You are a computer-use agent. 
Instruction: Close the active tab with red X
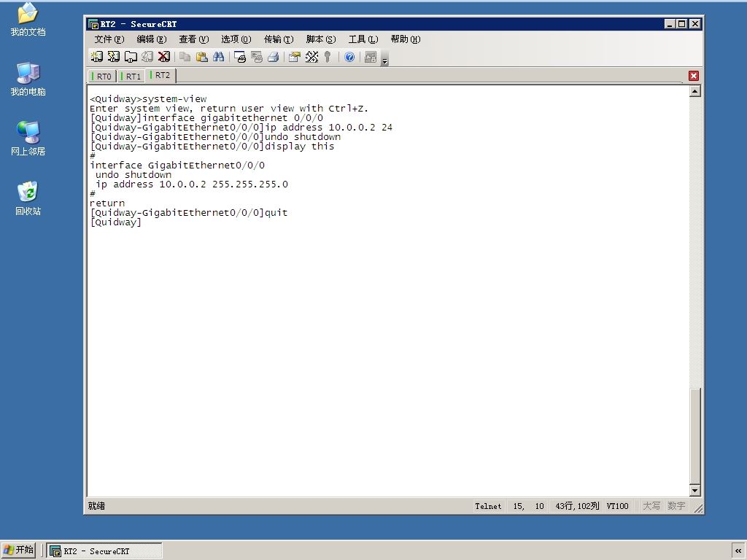pyautogui.click(x=694, y=76)
